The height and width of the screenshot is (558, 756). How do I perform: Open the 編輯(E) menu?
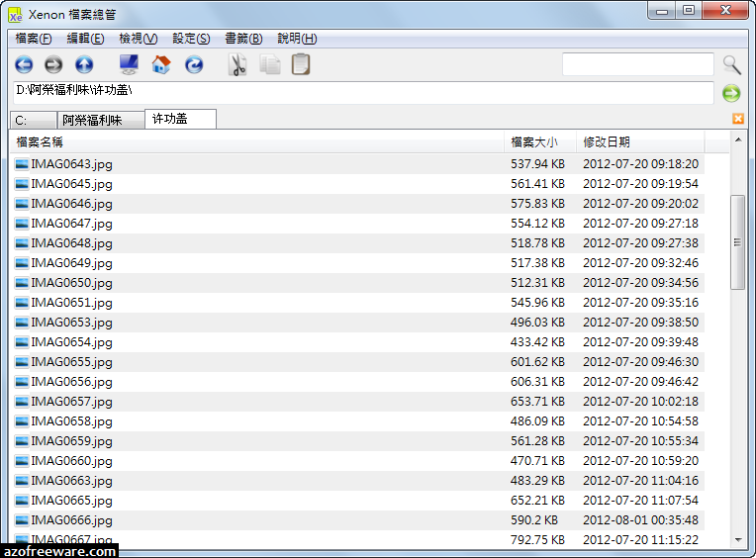[85, 39]
